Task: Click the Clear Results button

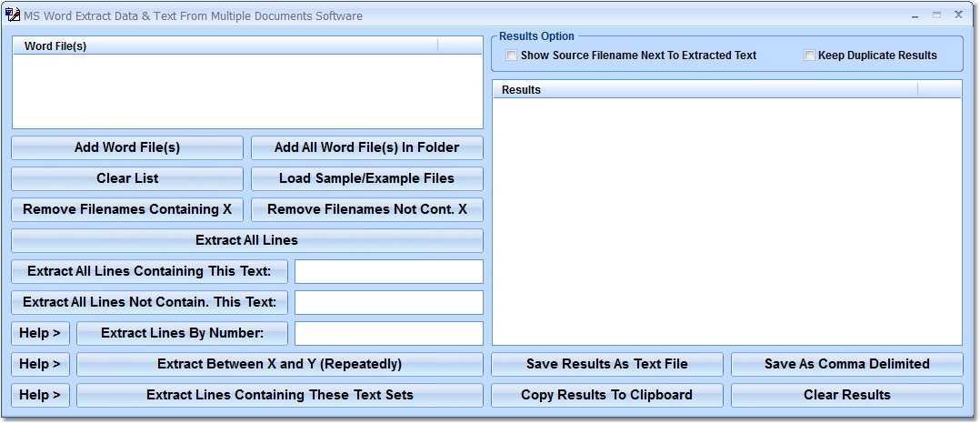Action: click(847, 395)
